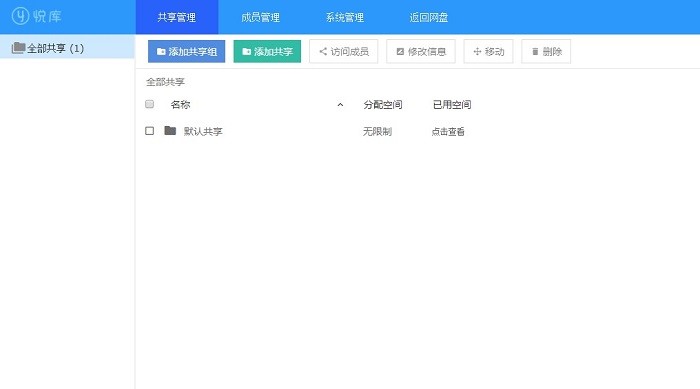Click the green 添加共享 button
The width and height of the screenshot is (700, 389).
[267, 51]
